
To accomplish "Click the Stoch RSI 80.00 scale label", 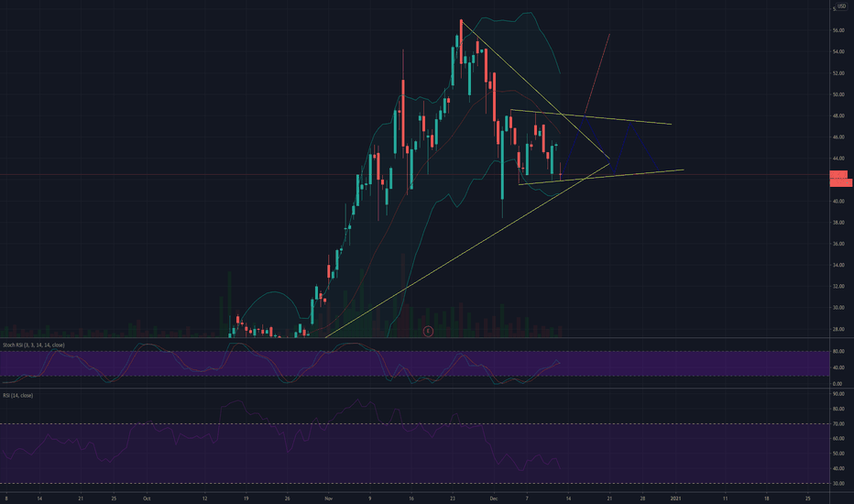I will click(838, 352).
